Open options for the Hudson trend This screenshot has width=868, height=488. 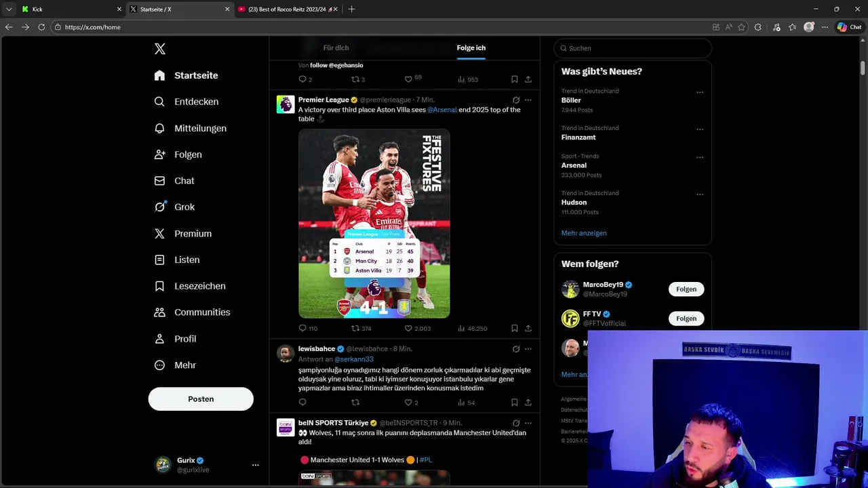click(700, 195)
